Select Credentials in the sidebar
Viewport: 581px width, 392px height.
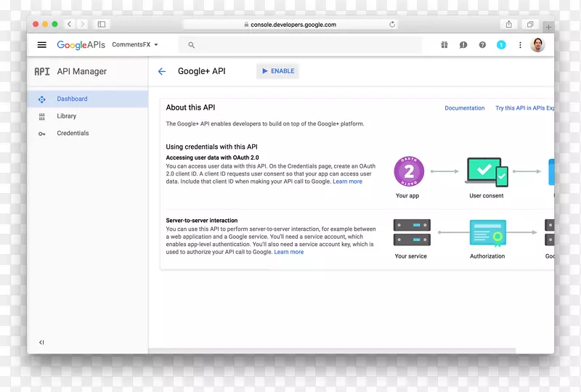click(87, 133)
